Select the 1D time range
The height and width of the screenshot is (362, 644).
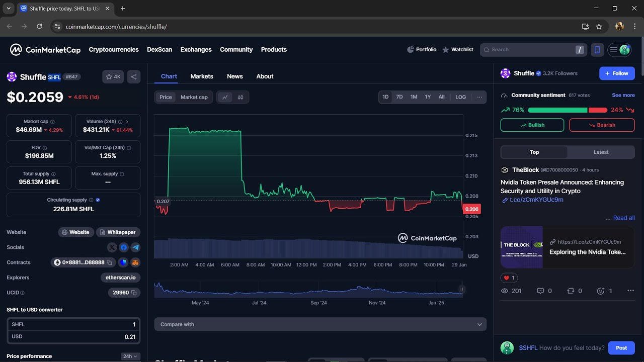point(385,97)
